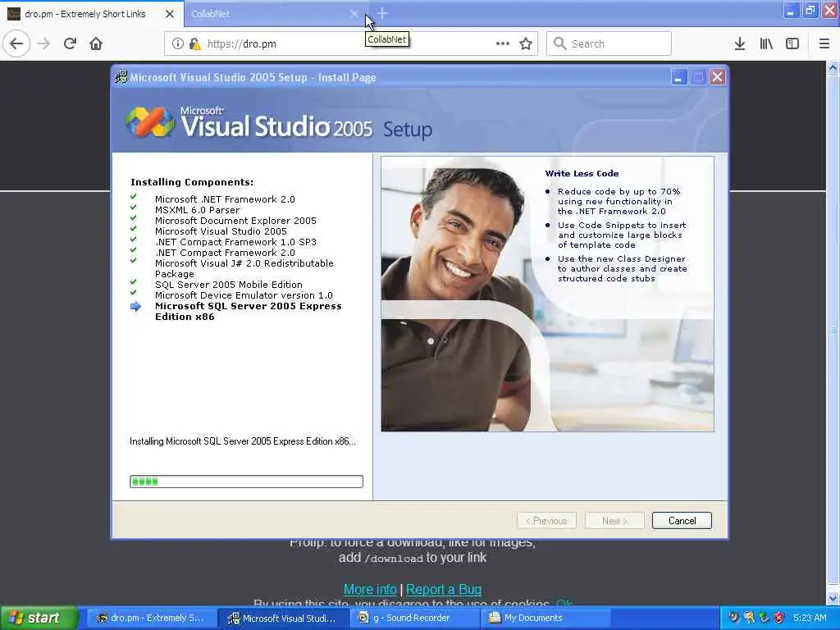Open page actions three-dots menu
The image size is (840, 630).
click(503, 43)
